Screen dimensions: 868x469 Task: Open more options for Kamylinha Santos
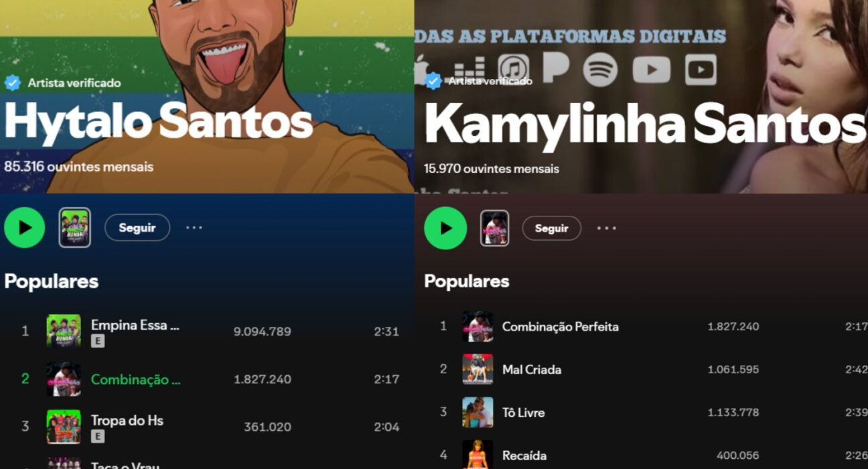click(607, 228)
